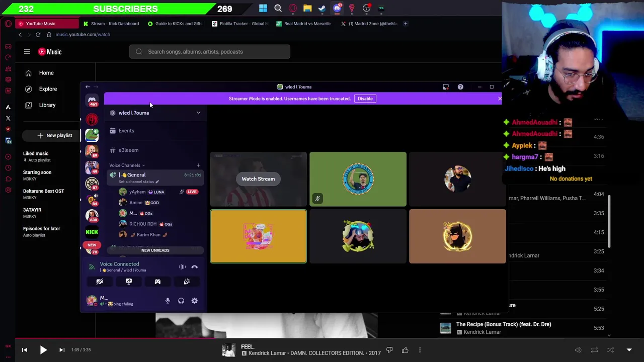Share your screen in Discord voice panel
This screenshot has height=362, width=644.
pos(129,282)
